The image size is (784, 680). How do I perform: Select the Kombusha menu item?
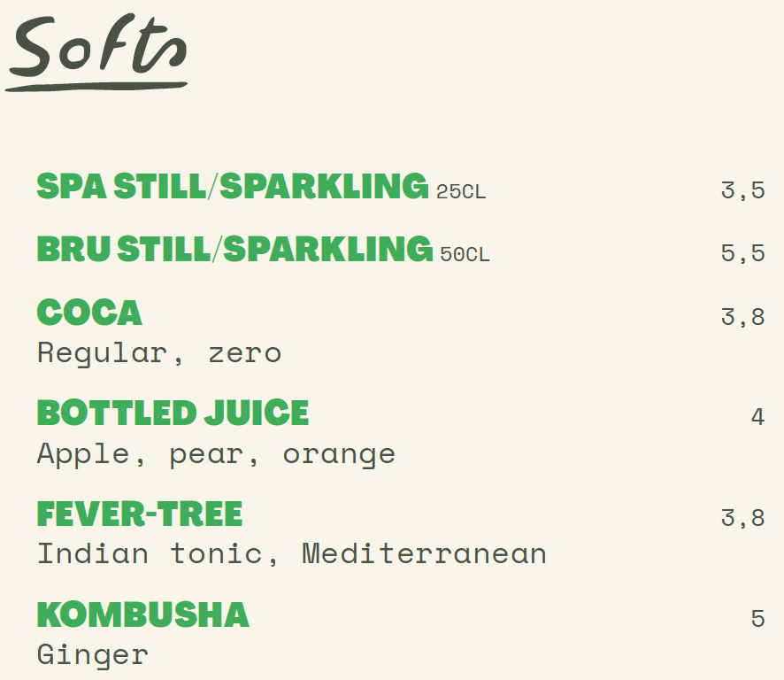click(143, 614)
